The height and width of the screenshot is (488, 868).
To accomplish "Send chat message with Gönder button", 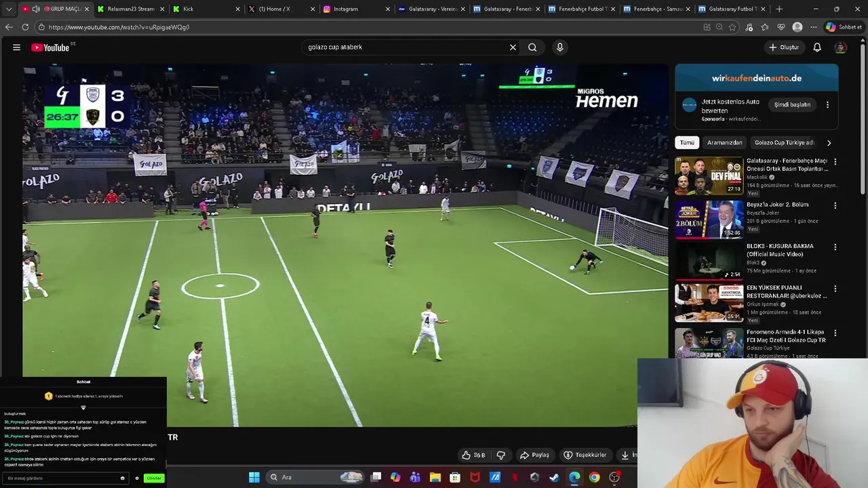I will point(154,478).
